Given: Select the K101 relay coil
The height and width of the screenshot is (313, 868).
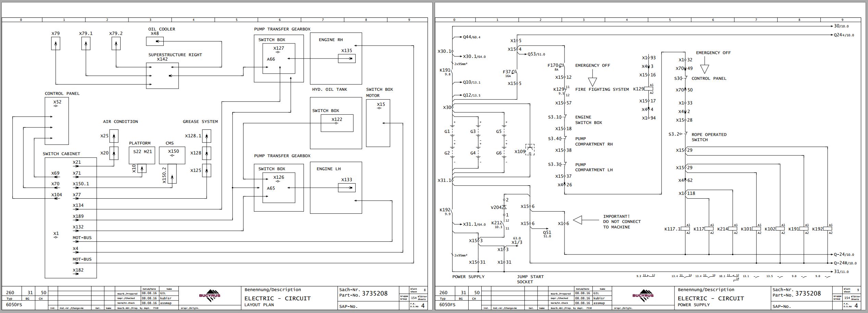Looking at the screenshot, I should [x=756, y=229].
